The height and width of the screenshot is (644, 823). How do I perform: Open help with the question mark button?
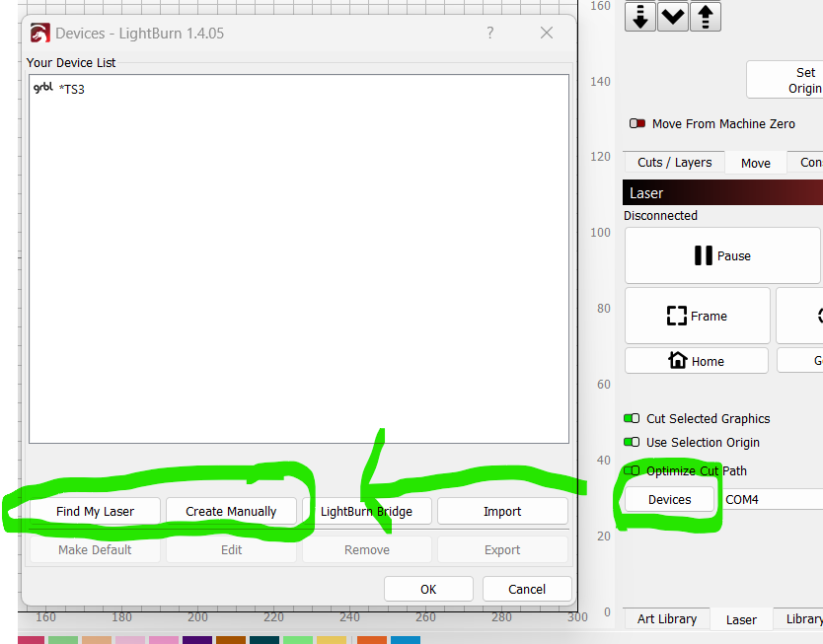[x=489, y=34]
